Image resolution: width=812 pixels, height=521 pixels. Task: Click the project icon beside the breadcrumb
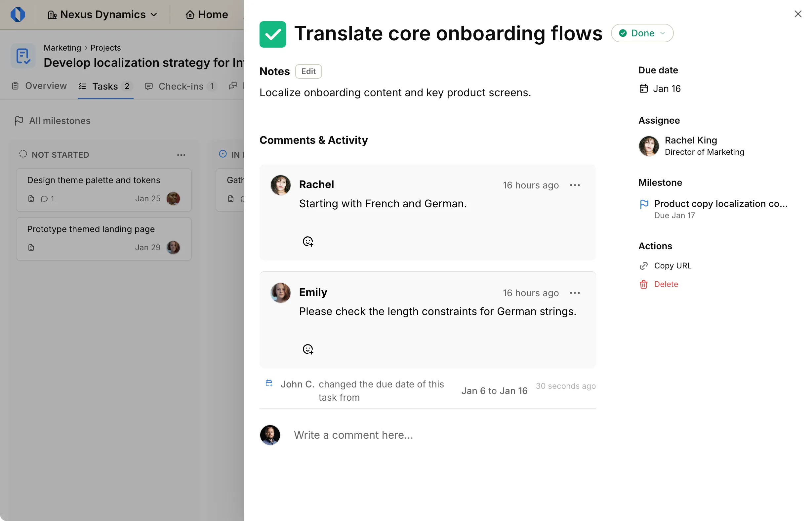(23, 56)
